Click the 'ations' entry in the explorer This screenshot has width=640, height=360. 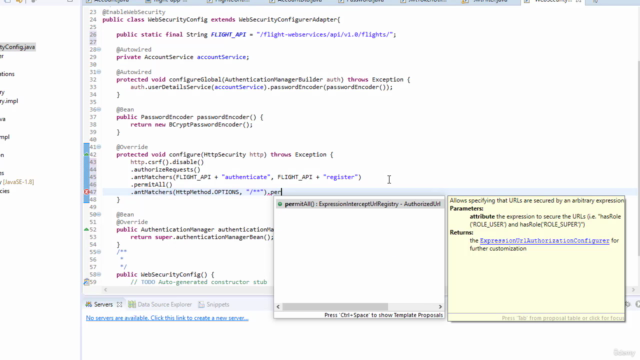[7, 74]
